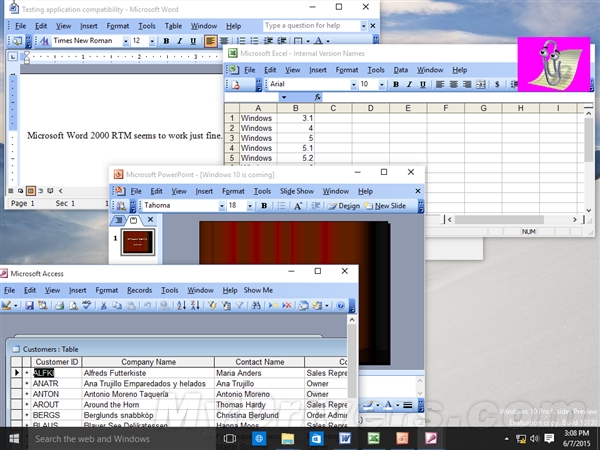600x450 pixels.
Task: Select Excel row 3 header
Action: (x=232, y=138)
